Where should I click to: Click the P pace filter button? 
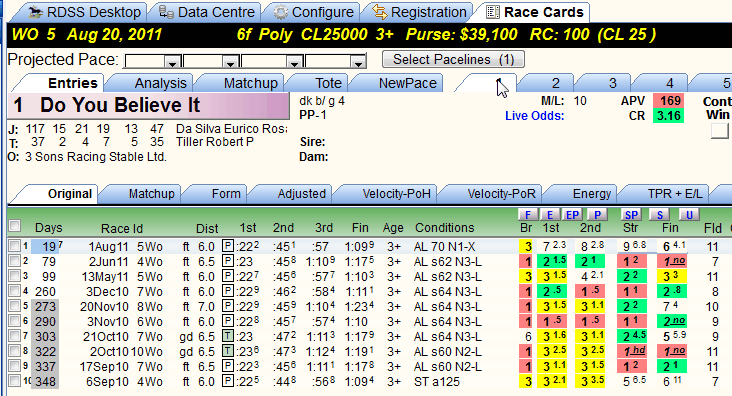click(597, 215)
